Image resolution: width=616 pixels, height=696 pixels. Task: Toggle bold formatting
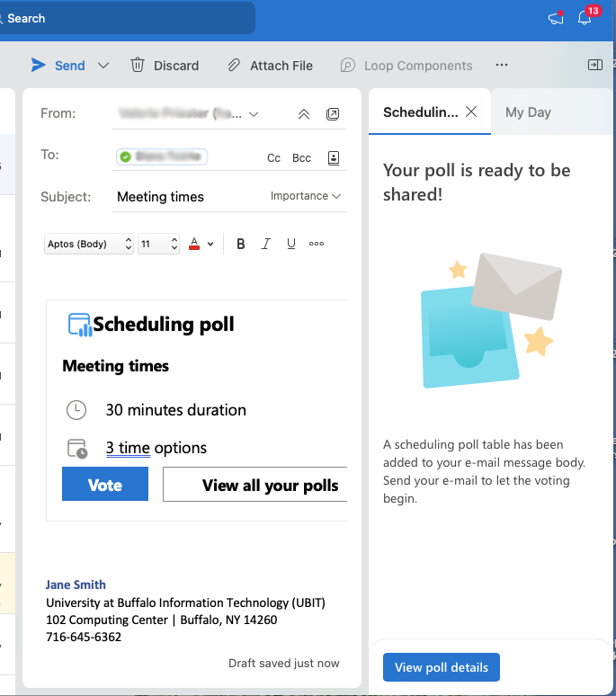coord(241,244)
